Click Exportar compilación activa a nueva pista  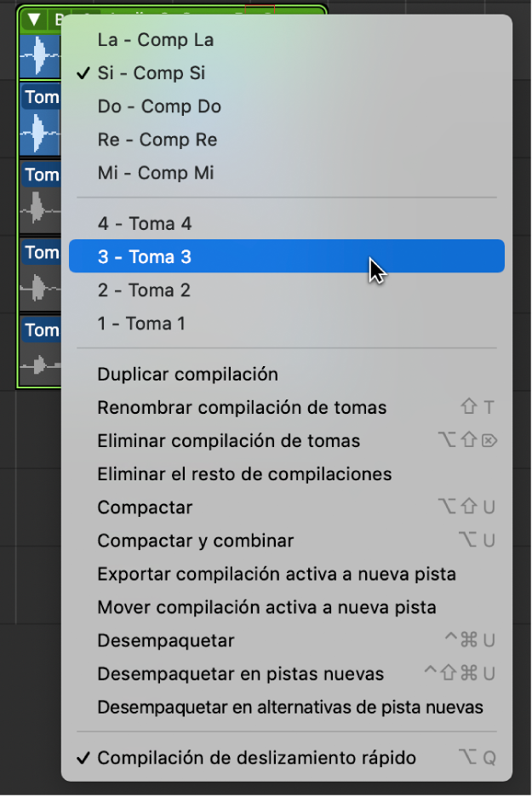point(277,574)
